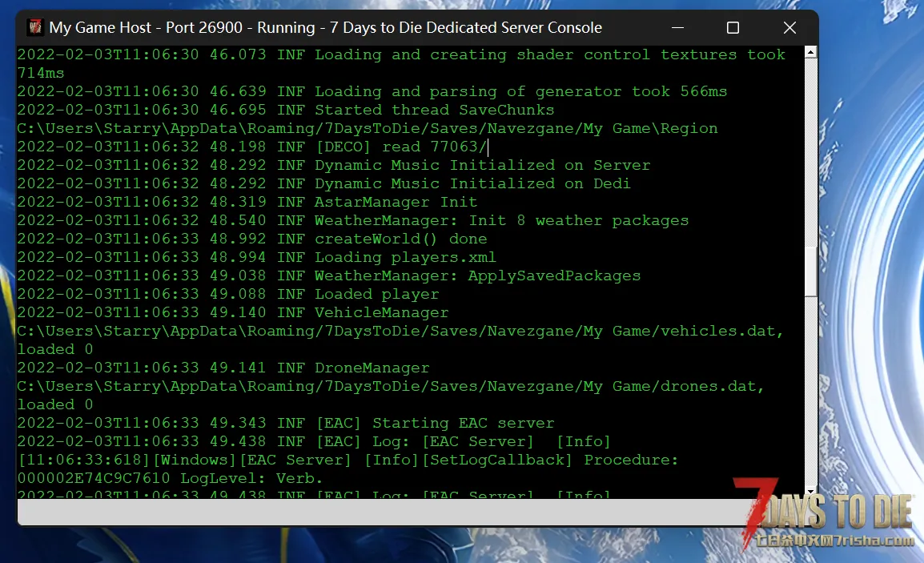Viewport: 924px width, 563px height.
Task: Maximize the server console window
Action: tap(733, 28)
